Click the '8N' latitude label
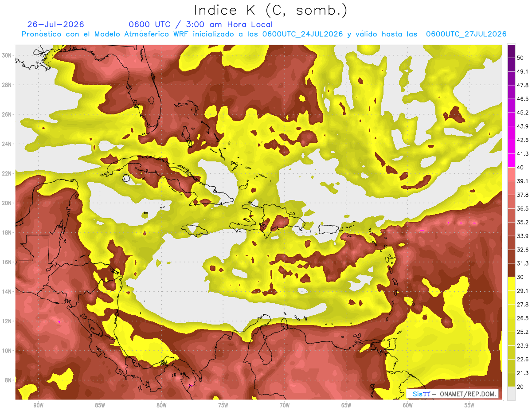The width and height of the screenshot is (532, 411). [8, 380]
